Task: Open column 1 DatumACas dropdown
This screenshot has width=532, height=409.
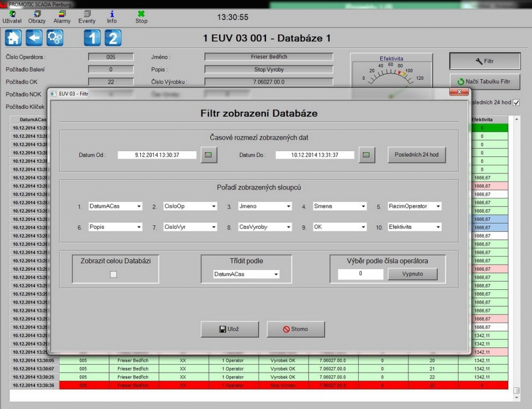Action: [x=115, y=206]
